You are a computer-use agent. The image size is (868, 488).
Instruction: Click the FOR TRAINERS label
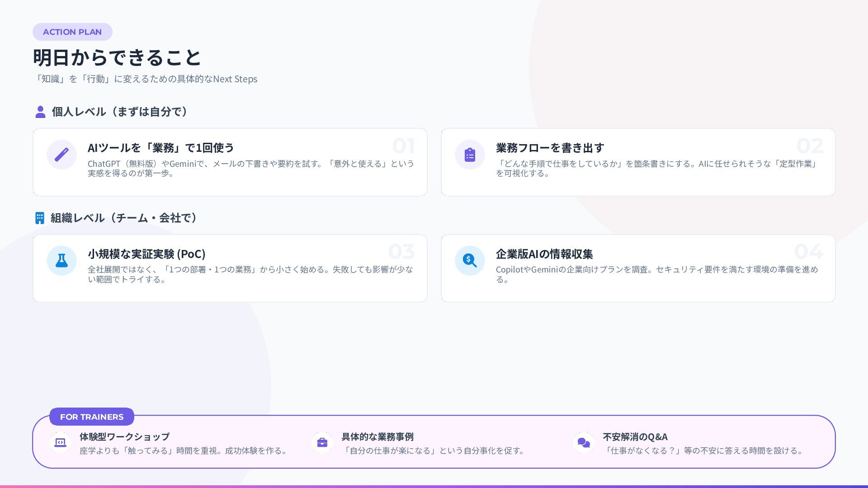pos(92,417)
